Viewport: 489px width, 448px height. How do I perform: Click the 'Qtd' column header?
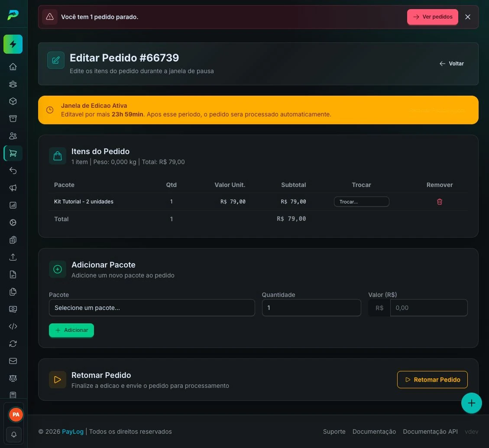171,185
